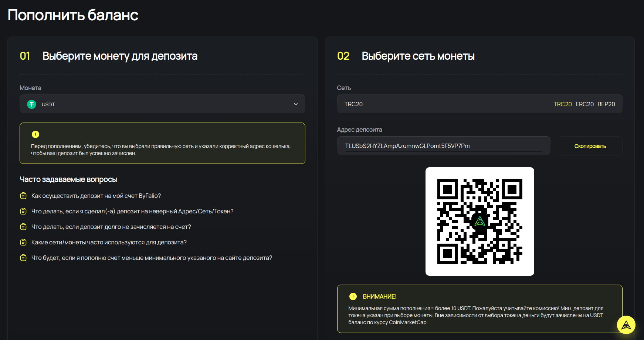Open FAQ on how to deposit to ByFalio
Screen dimensions: 644x340
[96, 196]
